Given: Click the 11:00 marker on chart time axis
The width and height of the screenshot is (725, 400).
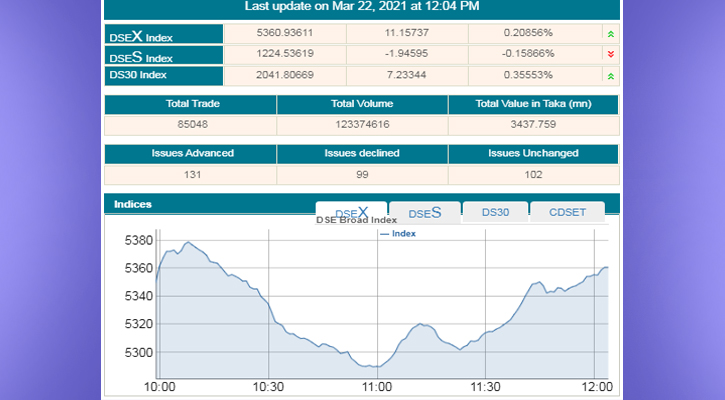Looking at the screenshot, I should [376, 386].
